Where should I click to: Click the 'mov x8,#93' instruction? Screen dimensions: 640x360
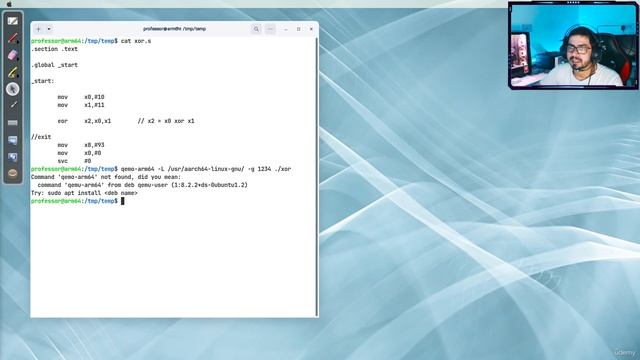point(81,145)
